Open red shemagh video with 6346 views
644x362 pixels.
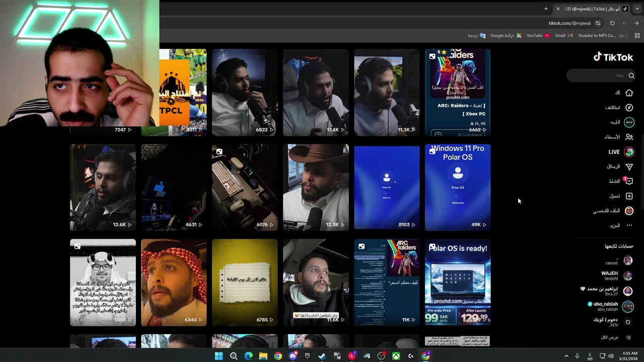click(x=174, y=283)
